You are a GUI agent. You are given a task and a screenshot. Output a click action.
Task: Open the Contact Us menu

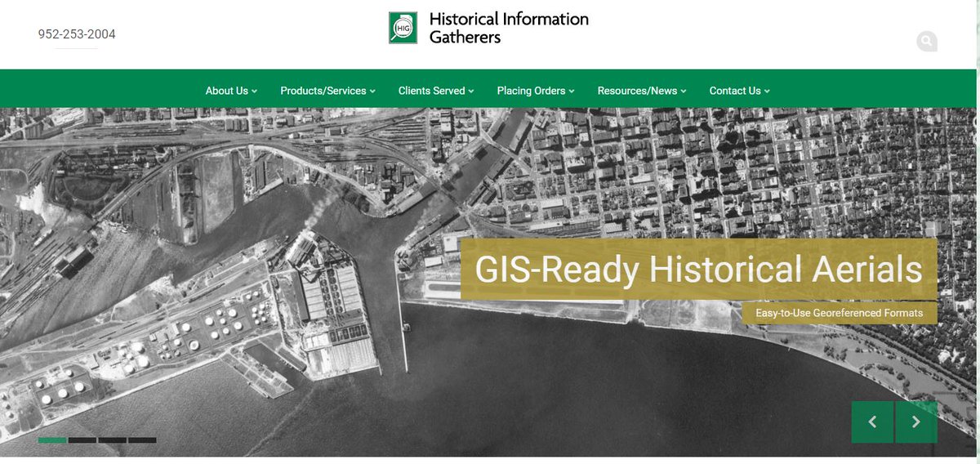[x=739, y=91]
